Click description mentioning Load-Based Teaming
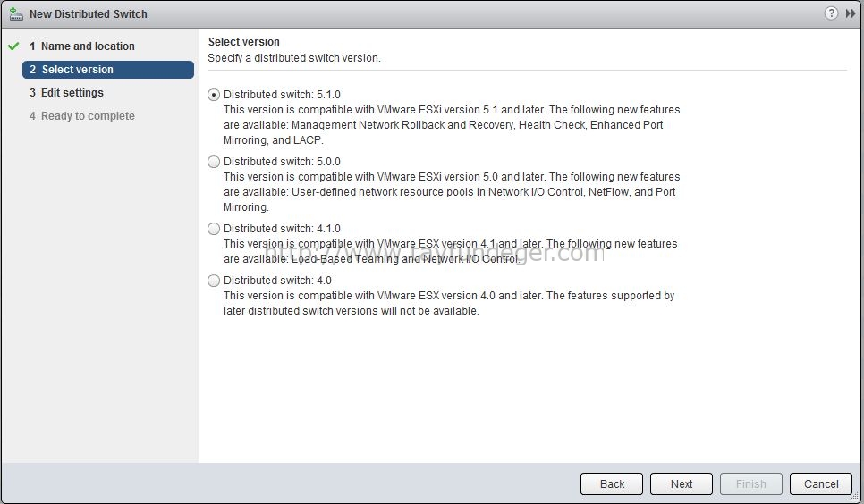864x504 pixels. [x=450, y=251]
